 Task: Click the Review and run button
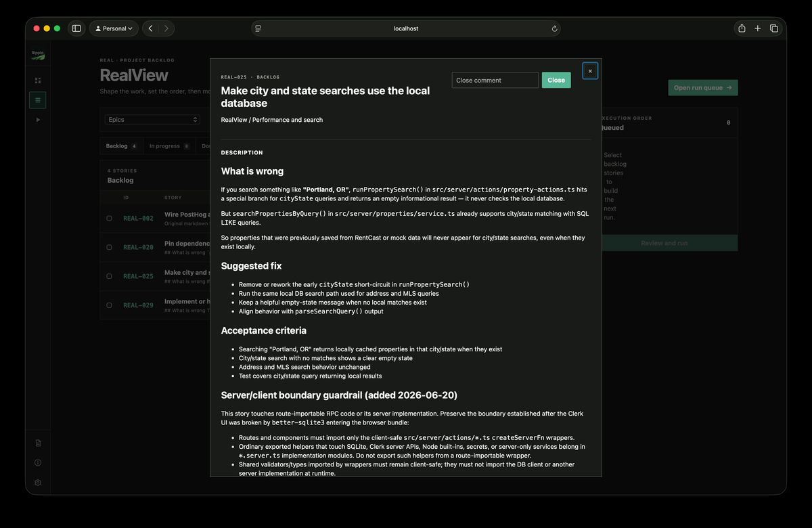tap(664, 243)
